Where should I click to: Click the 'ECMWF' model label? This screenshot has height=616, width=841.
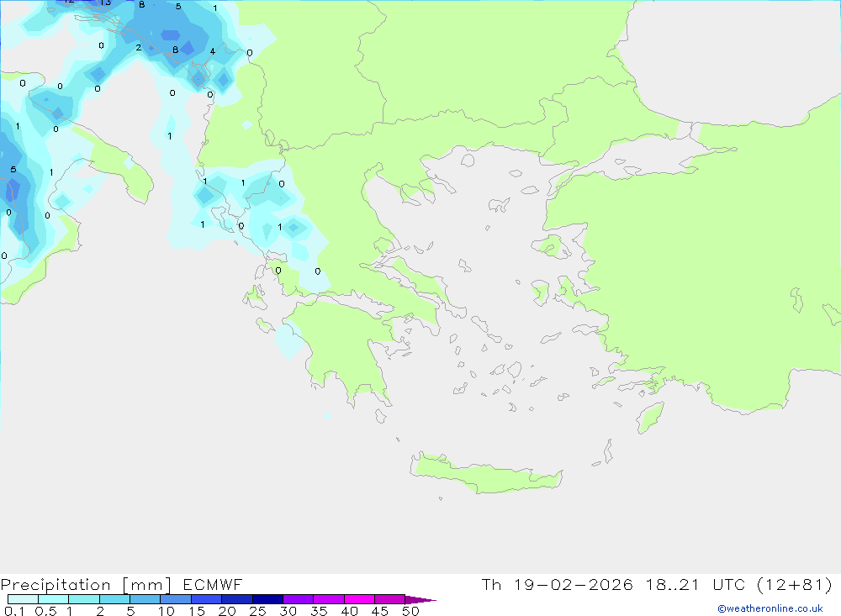point(213,584)
